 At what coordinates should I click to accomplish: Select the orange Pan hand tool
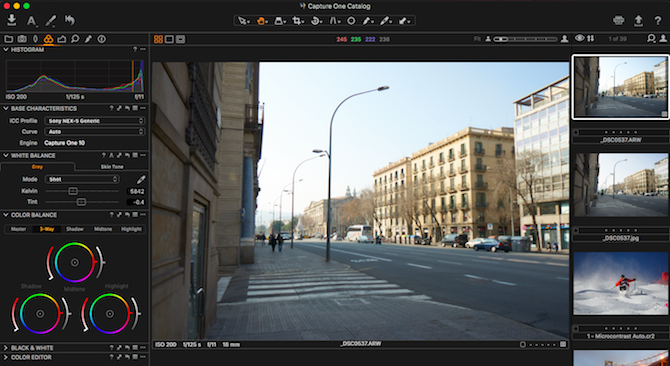[261, 20]
